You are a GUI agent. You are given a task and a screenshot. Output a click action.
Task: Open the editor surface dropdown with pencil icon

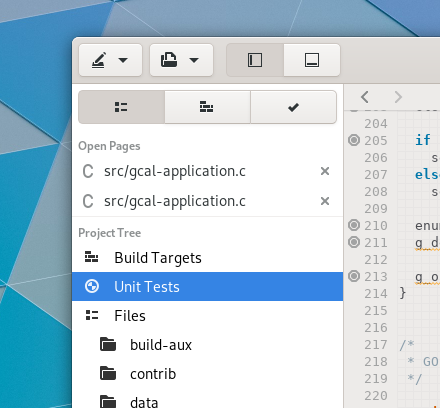110,60
